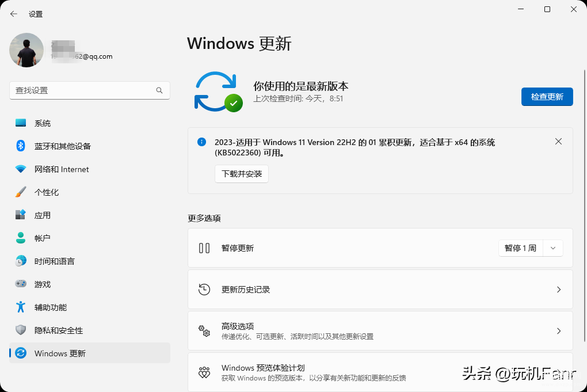Select 游戏 in the sidebar
The image size is (587, 392).
(x=89, y=284)
